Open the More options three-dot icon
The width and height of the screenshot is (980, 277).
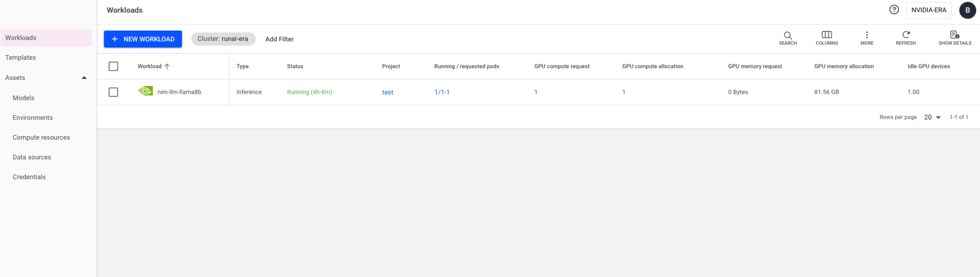[x=867, y=35]
